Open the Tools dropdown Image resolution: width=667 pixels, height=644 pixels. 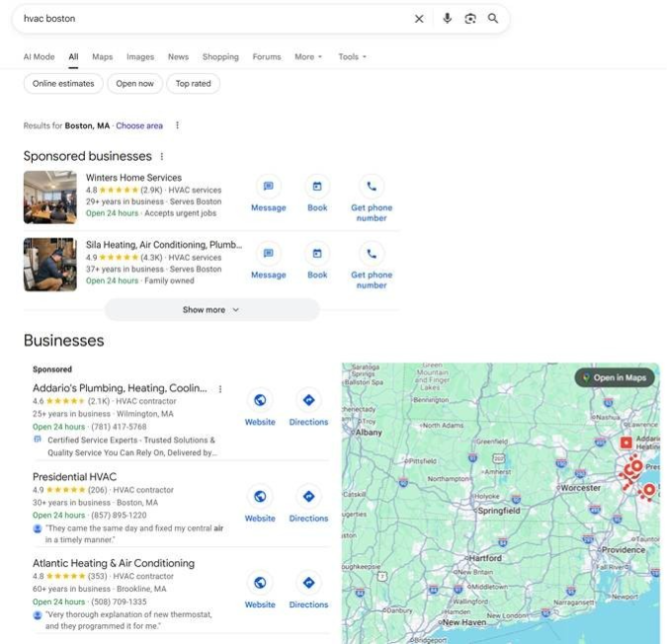pyautogui.click(x=352, y=57)
